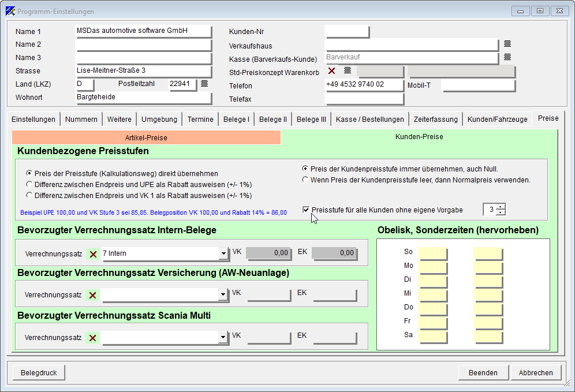The image size is (575, 392).
Task: Click the Telefon input field
Action: pyautogui.click(x=364, y=85)
